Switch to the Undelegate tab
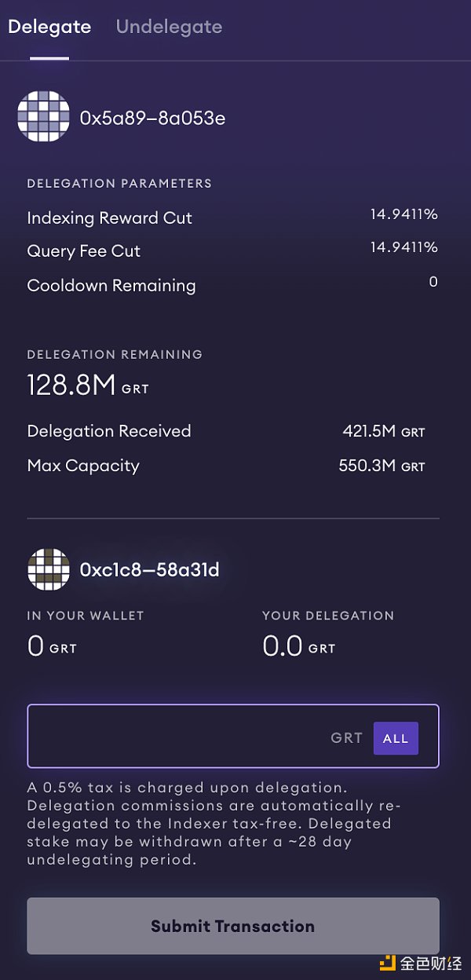 (169, 27)
